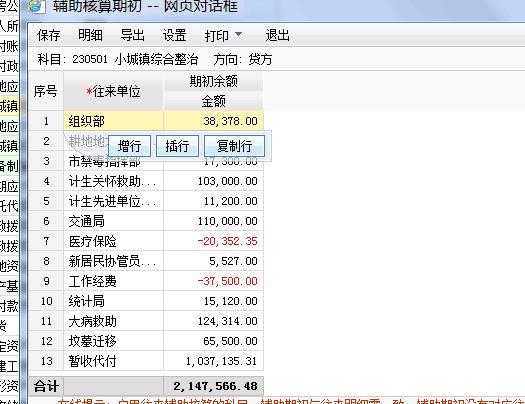Screen dimensions: 525x404
Task: Select the 计生关怀救助 row cell
Action: point(114,181)
